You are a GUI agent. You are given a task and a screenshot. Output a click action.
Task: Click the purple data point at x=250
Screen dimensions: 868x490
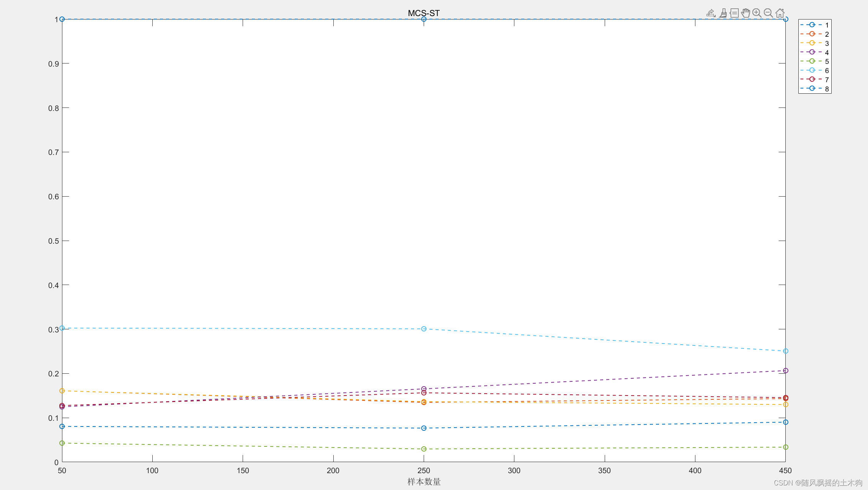click(424, 389)
